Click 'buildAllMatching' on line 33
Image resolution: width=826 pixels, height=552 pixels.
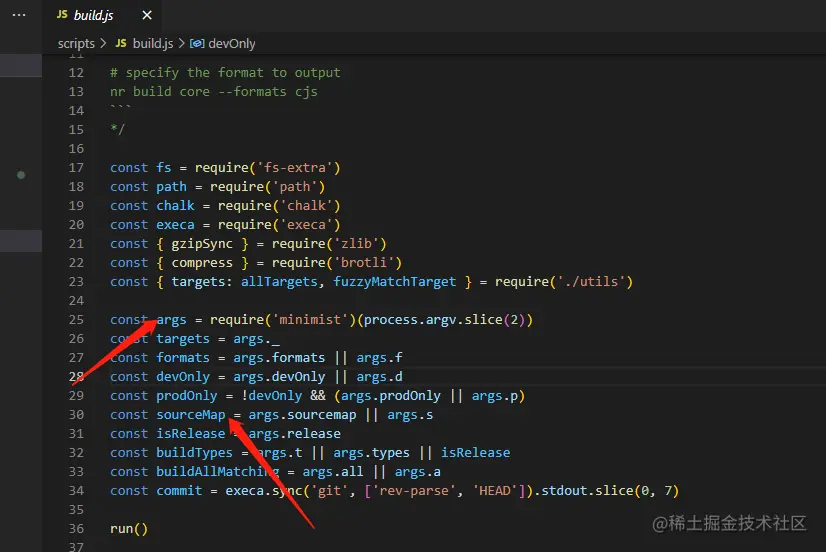(218, 471)
